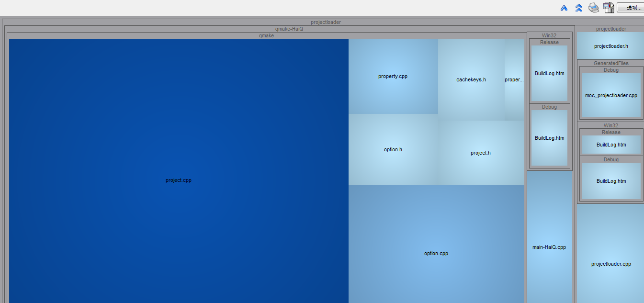Click the Debug header below right Release group
The height and width of the screenshot is (303, 644).
[x=611, y=159]
